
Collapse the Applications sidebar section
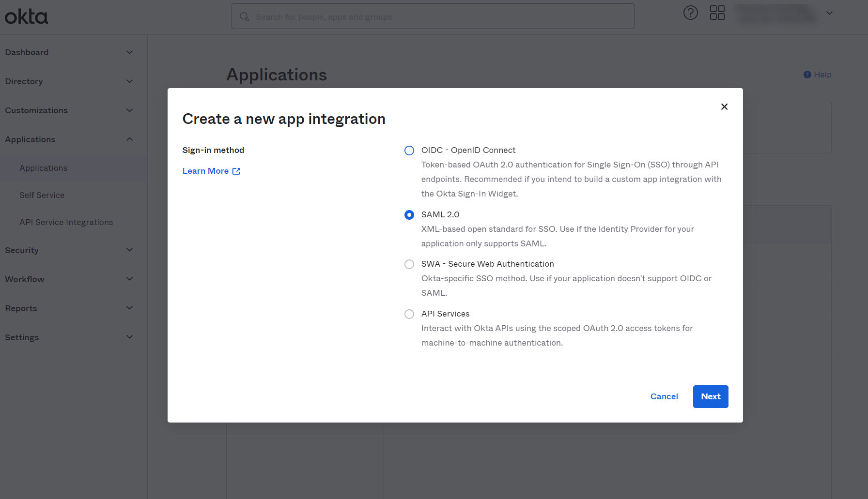[x=129, y=139]
